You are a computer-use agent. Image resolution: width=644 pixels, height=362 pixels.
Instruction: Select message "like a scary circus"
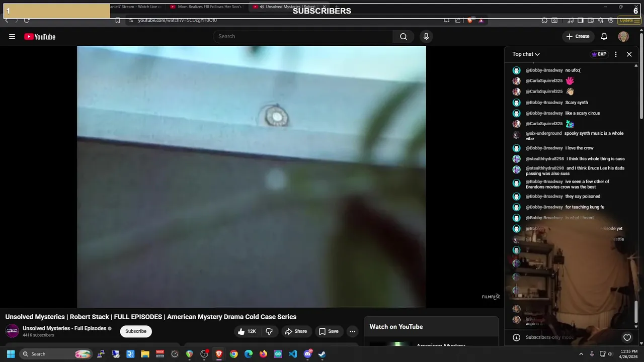[583, 113]
